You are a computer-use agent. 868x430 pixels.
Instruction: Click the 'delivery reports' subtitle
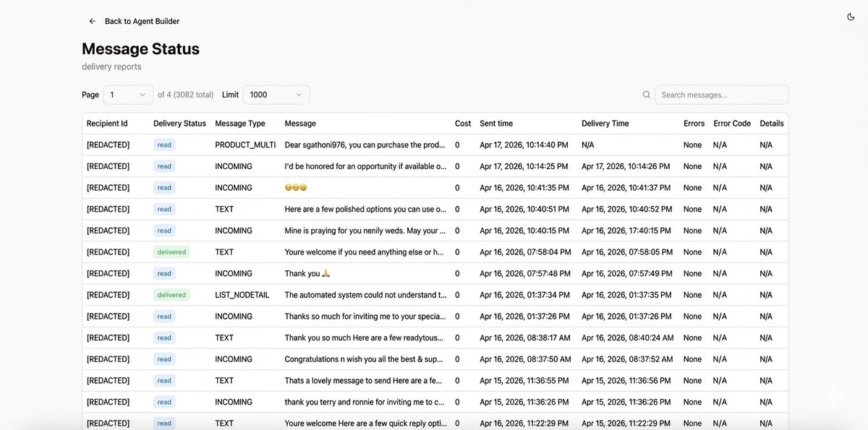pos(111,66)
